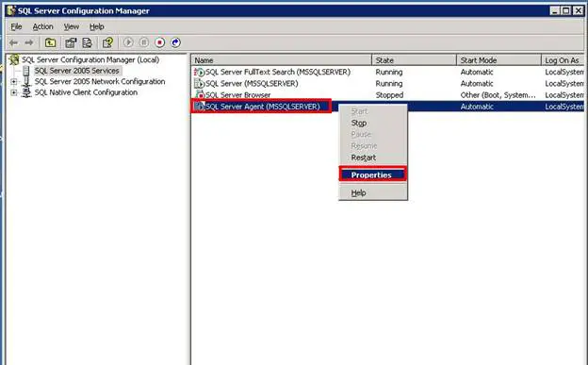Select SQL Native Client Configuration tree item
Viewport: 588px width, 365px height.
(86, 92)
